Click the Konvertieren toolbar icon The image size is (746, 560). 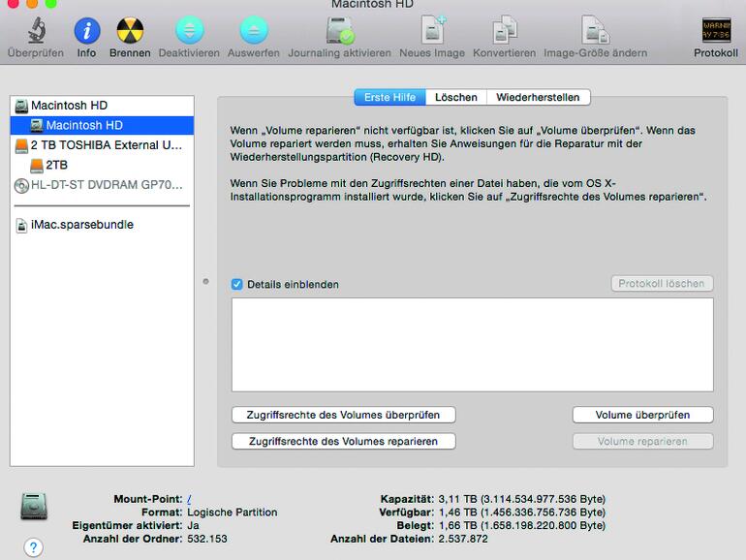pos(505,31)
